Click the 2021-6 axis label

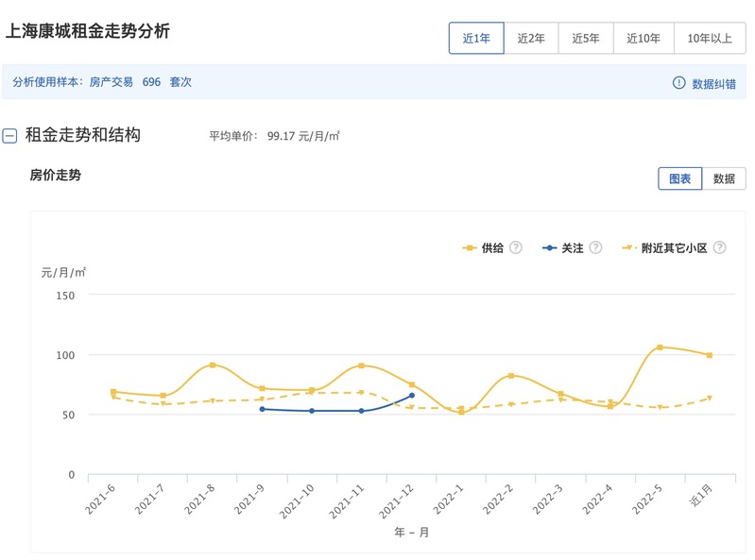[100, 499]
